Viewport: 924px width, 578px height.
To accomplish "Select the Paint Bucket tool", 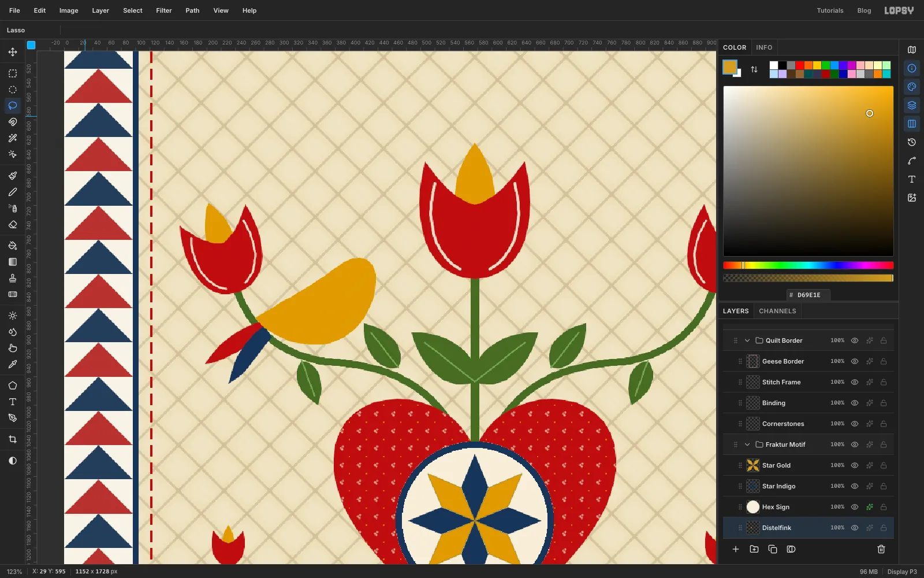I will pos(13,246).
